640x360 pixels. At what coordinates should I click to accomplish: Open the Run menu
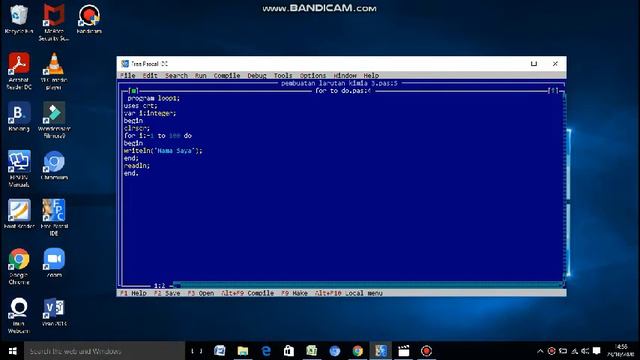point(200,76)
